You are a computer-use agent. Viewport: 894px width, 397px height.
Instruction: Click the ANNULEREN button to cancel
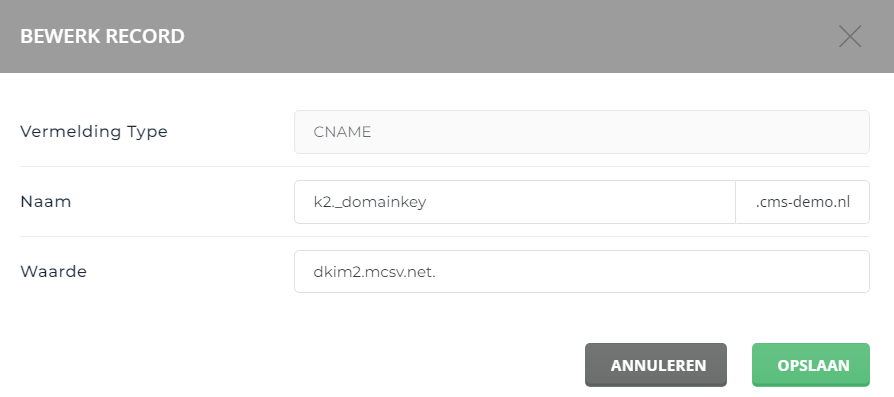[x=656, y=365]
